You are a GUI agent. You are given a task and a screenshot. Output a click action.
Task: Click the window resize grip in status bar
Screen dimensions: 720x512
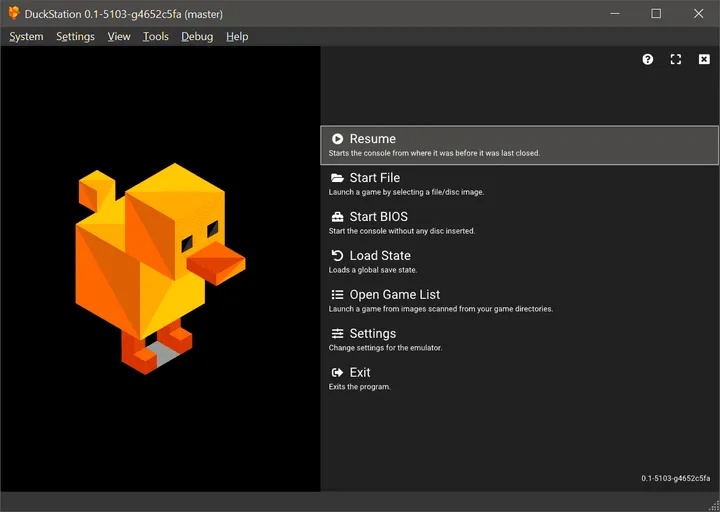(714, 506)
